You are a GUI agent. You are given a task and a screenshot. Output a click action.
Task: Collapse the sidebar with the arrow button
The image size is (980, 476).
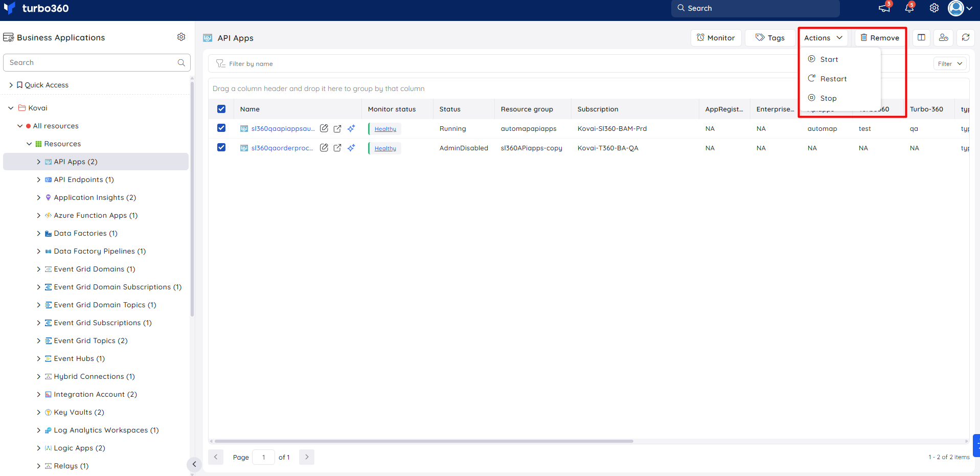point(194,464)
